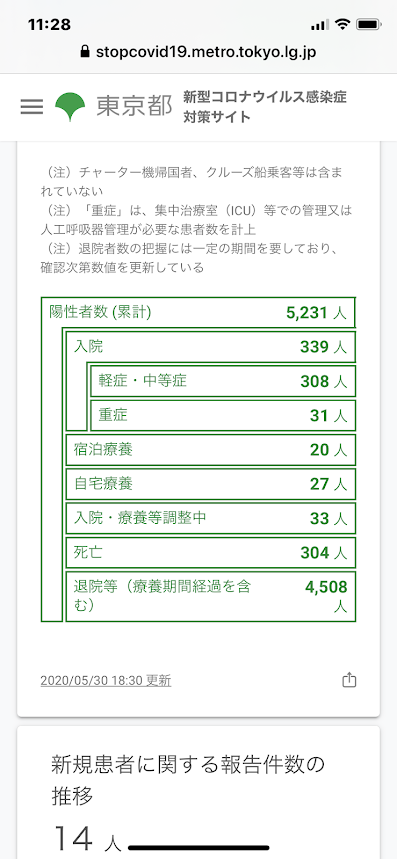
Task: Tap the battery icon in status bar
Action: tap(368, 25)
